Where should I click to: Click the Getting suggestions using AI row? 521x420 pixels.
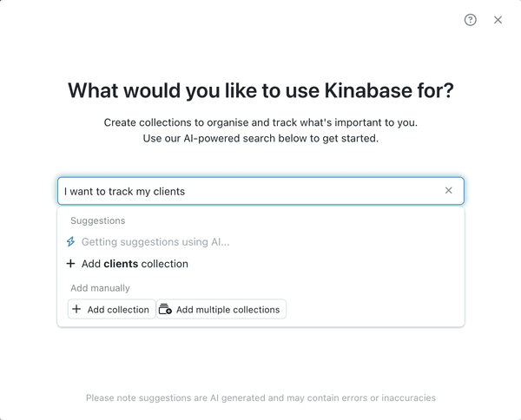tap(260, 242)
